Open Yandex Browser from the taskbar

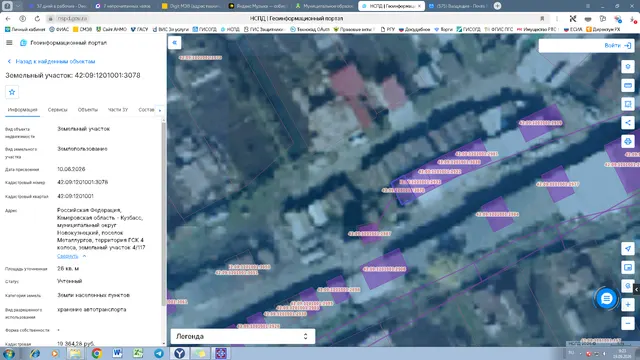179,353
